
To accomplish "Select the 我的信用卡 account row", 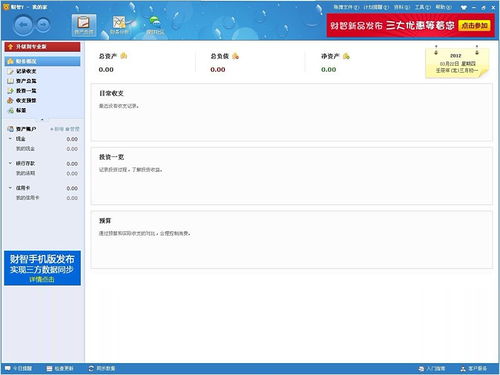I will (x=42, y=198).
